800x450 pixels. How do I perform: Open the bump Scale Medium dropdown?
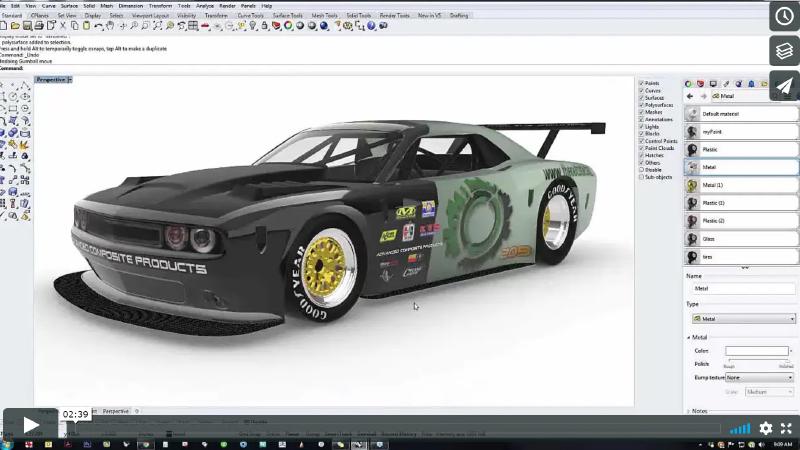click(769, 392)
